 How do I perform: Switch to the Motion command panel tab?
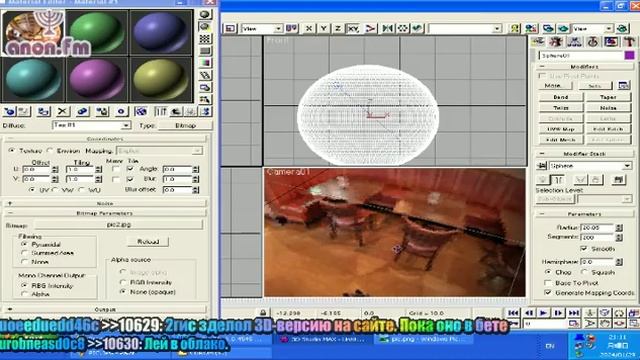[593, 41]
